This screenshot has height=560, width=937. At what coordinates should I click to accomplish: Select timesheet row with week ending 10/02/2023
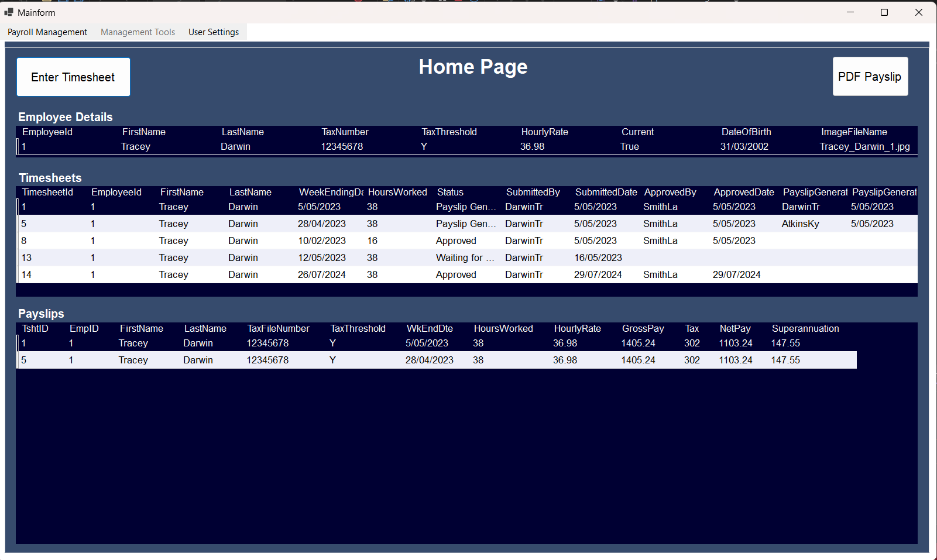click(x=321, y=241)
